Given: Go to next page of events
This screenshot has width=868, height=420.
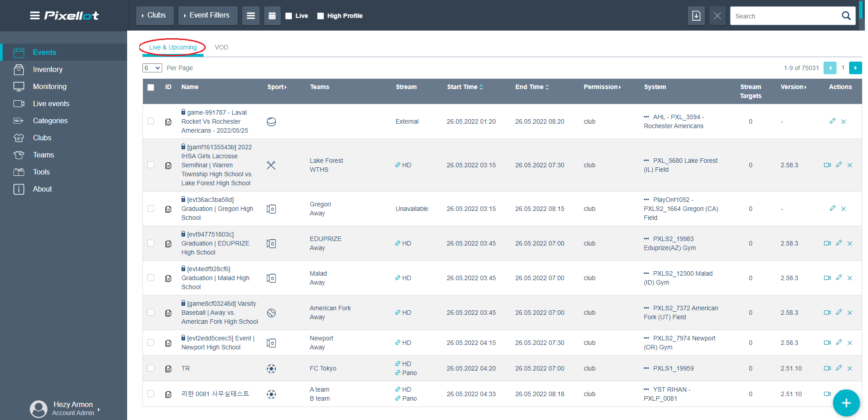Looking at the screenshot, I should (855, 68).
